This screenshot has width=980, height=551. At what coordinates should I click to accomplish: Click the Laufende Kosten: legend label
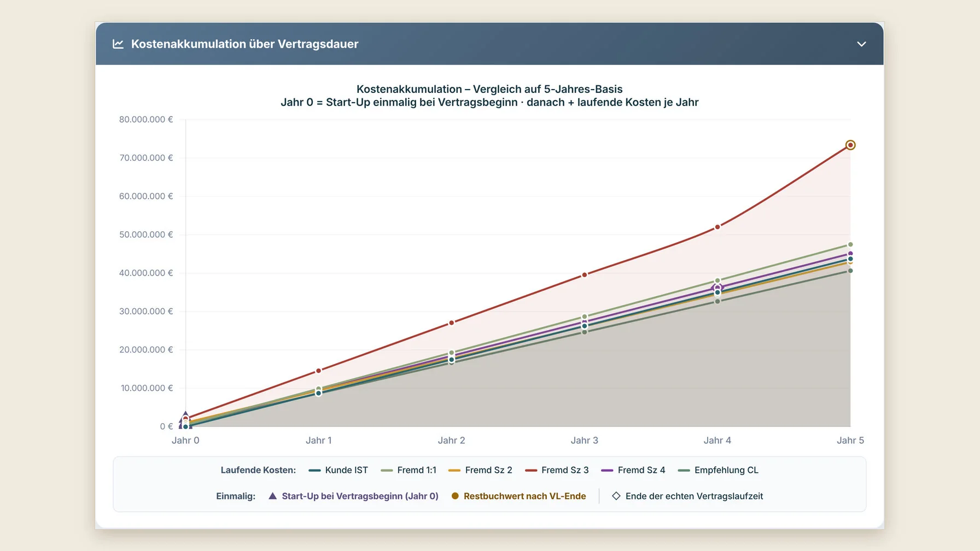(258, 470)
